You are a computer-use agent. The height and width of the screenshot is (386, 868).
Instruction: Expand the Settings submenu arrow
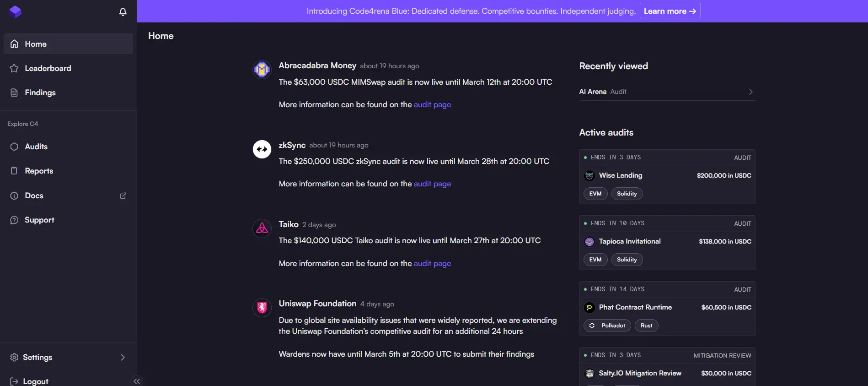(x=123, y=357)
